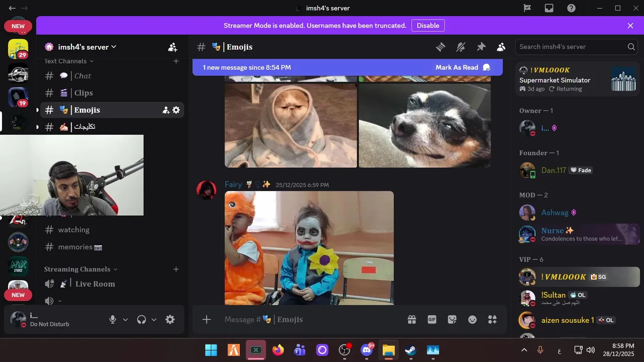Click Mark As Read
644x362 pixels.
[463, 67]
